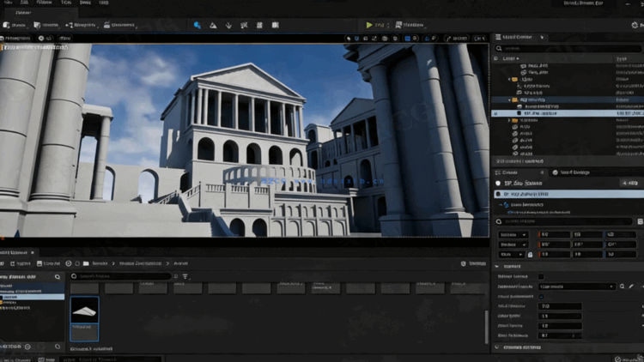Expand the collapsed folder below selected actor
The height and width of the screenshot is (362, 644).
pos(509,120)
